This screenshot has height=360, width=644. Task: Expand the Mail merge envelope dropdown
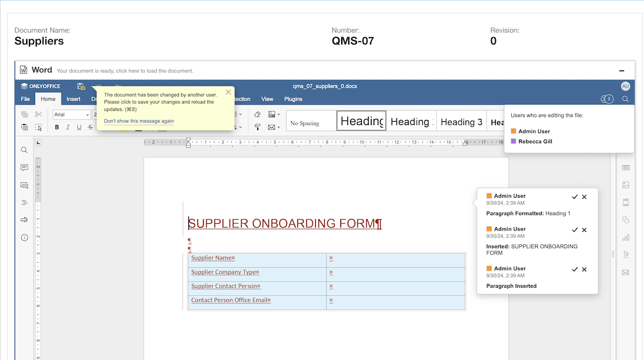click(279, 127)
